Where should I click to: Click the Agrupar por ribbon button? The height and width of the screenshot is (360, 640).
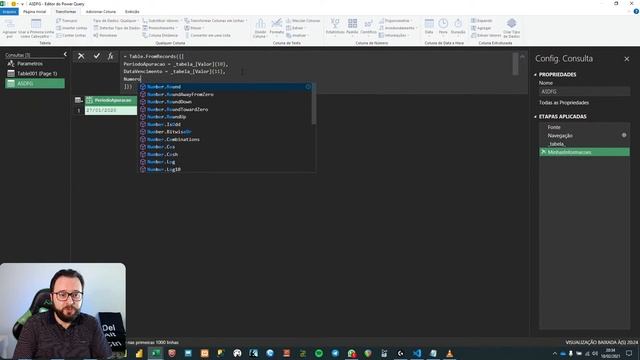9,29
